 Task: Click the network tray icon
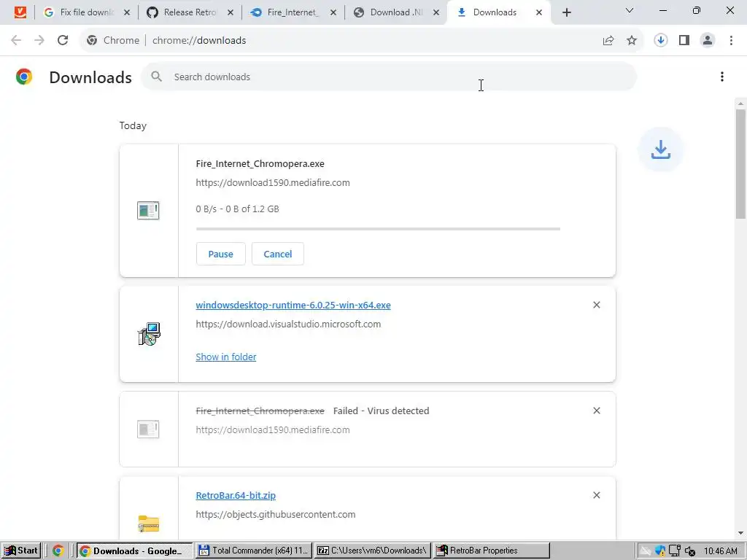pyautogui.click(x=675, y=551)
